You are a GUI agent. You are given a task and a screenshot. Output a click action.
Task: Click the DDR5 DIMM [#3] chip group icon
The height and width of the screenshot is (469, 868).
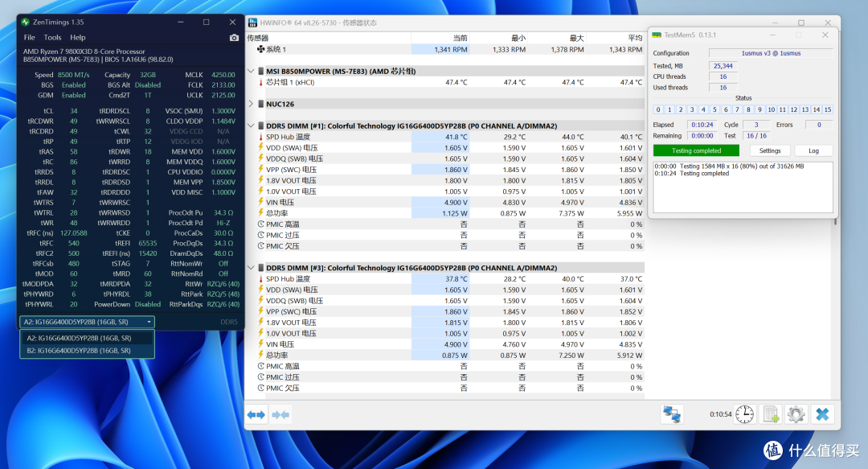pyautogui.click(x=260, y=268)
